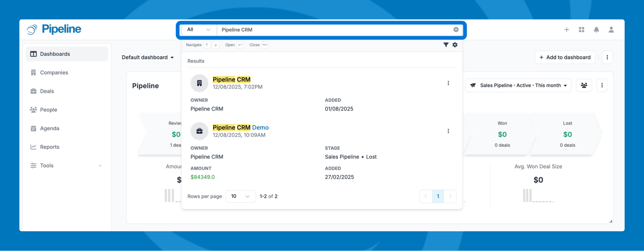Click the Pipeline logo

pos(54,30)
